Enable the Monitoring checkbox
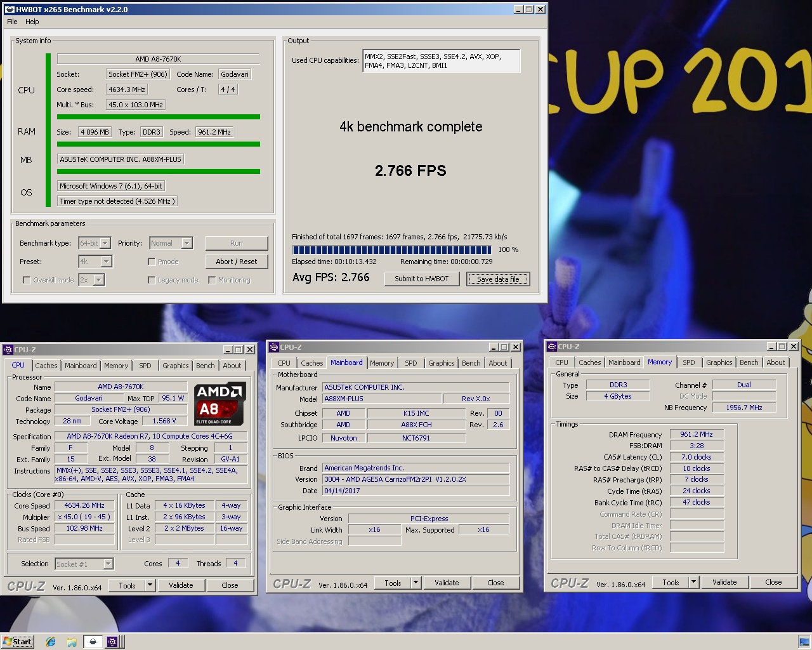The height and width of the screenshot is (650, 812). [212, 280]
